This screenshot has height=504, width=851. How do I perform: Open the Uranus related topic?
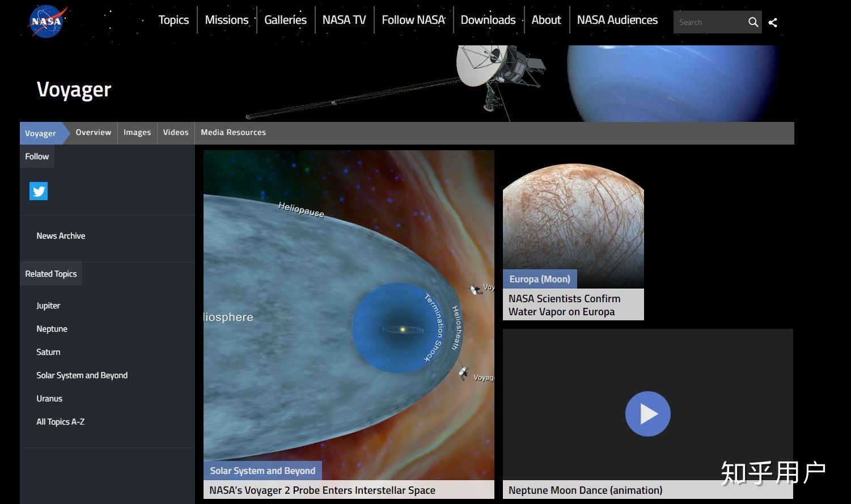pyautogui.click(x=49, y=399)
